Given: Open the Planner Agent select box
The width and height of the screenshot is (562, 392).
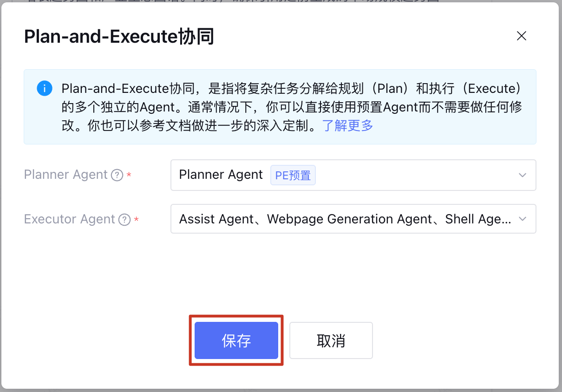Looking at the screenshot, I should pos(353,175).
